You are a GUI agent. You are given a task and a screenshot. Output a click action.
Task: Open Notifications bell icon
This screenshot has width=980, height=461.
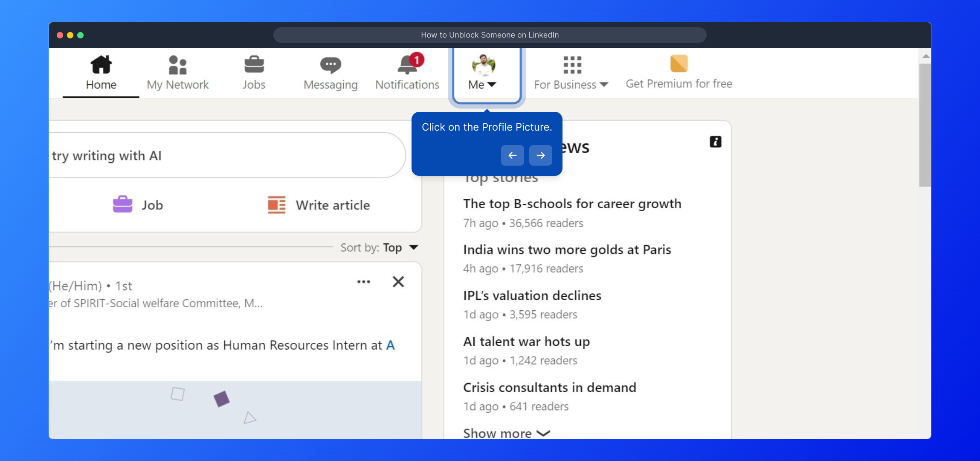407,65
